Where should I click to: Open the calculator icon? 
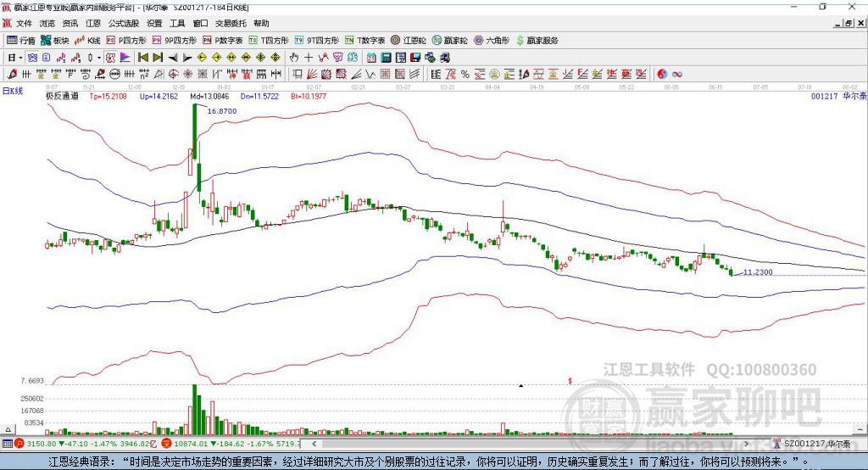[386, 58]
